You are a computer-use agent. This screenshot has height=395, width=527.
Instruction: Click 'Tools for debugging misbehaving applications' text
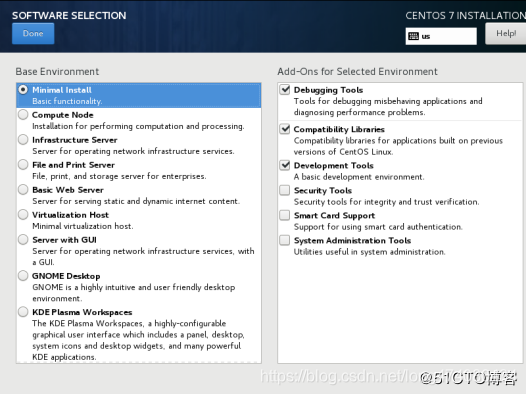click(388, 101)
